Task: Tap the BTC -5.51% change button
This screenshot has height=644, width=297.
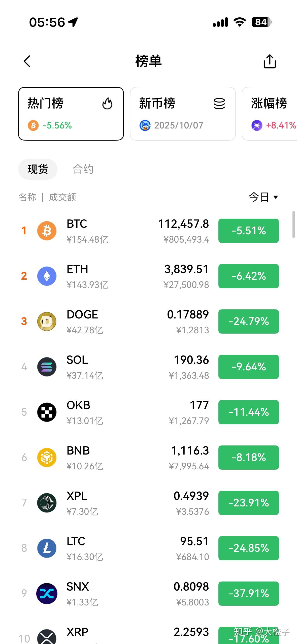Action: [x=248, y=231]
